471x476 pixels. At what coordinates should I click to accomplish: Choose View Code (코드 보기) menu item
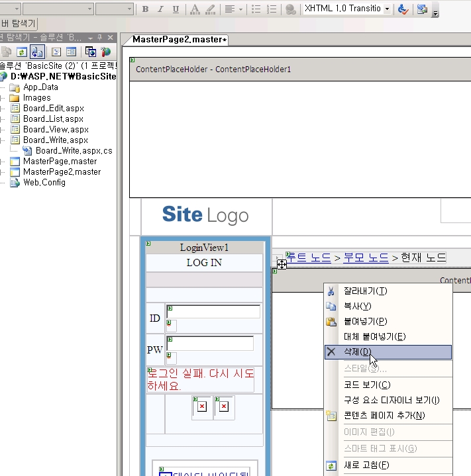(x=388, y=385)
